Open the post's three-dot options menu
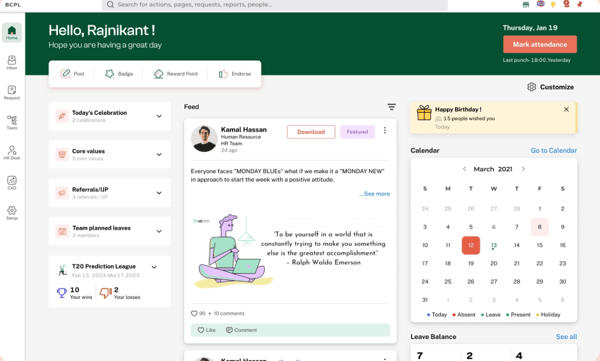This screenshot has height=361, width=600. coord(385,131)
